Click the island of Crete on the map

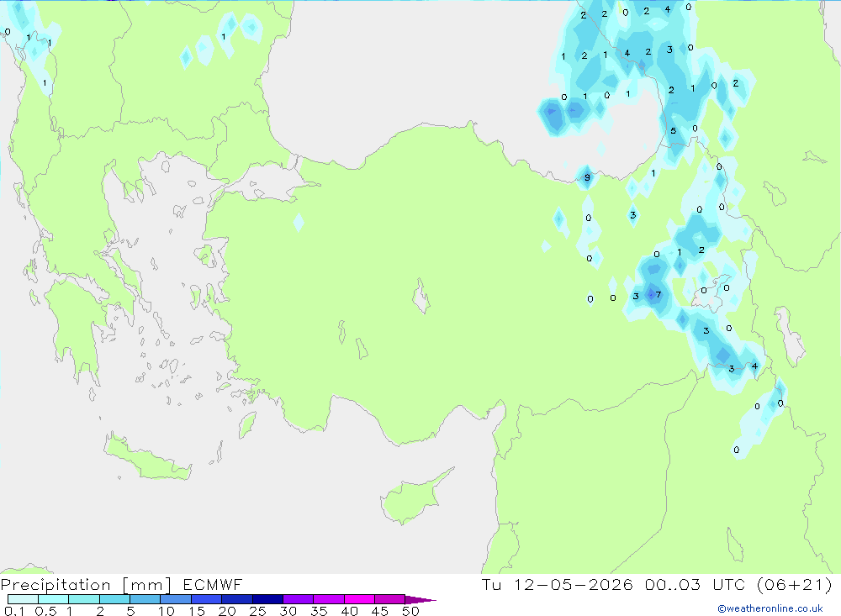pos(147,455)
